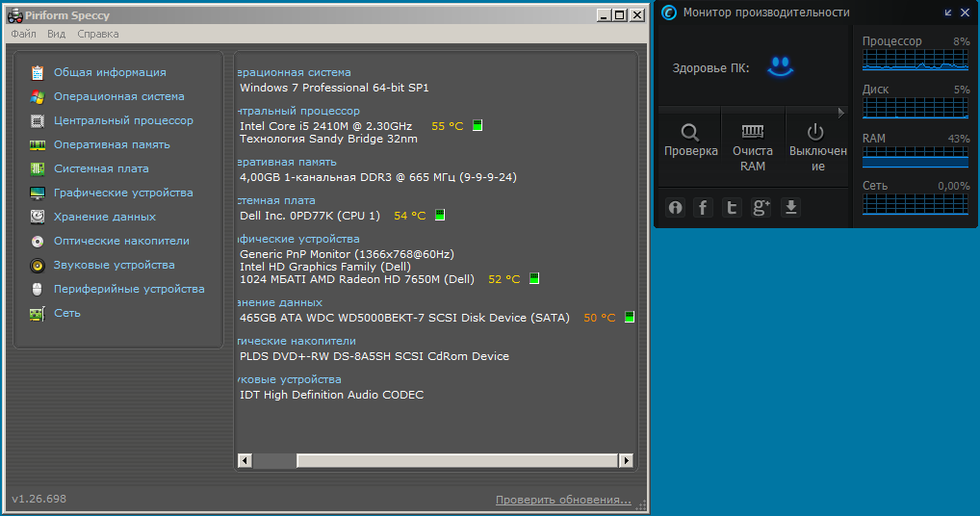The width and height of the screenshot is (980, 516).
Task: Click the Общая информация clipboard icon
Action: point(38,73)
